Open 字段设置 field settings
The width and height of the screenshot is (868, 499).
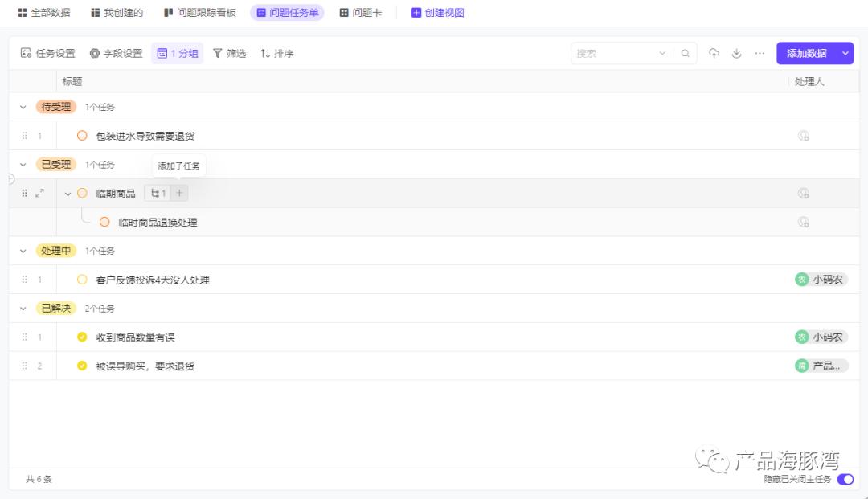pyautogui.click(x=116, y=54)
